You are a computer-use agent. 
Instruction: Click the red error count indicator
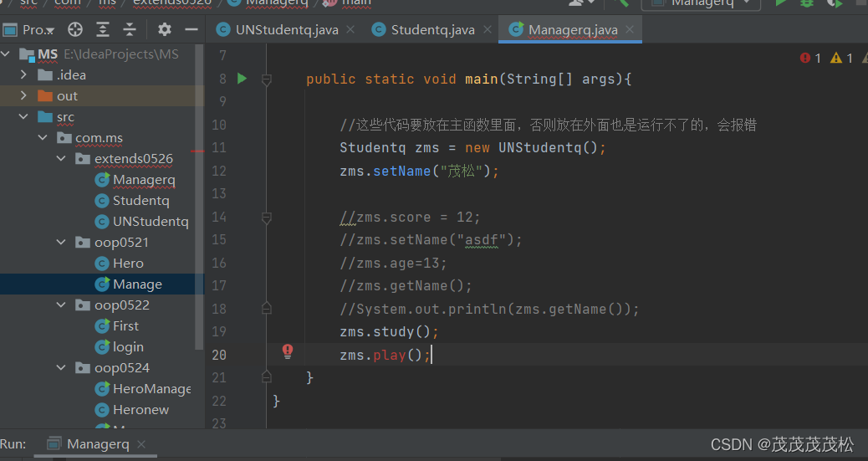coord(810,58)
